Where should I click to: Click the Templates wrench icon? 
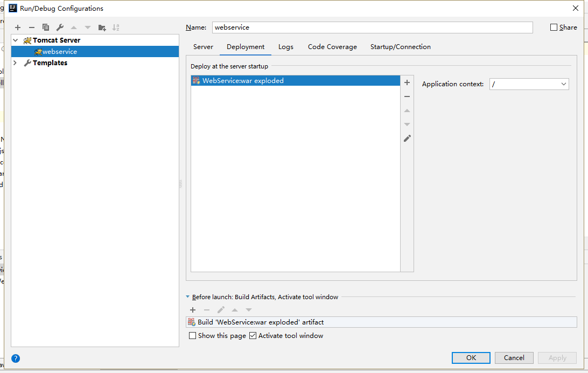coord(27,63)
